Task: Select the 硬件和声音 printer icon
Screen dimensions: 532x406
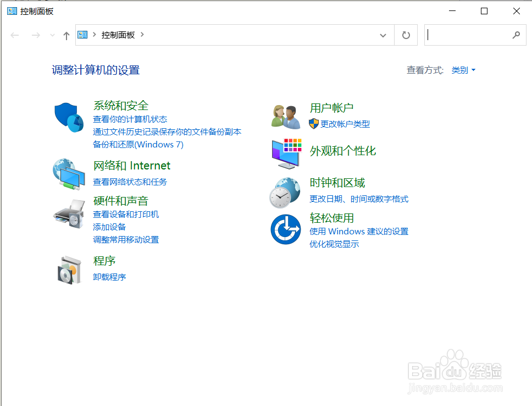Action: pos(68,215)
